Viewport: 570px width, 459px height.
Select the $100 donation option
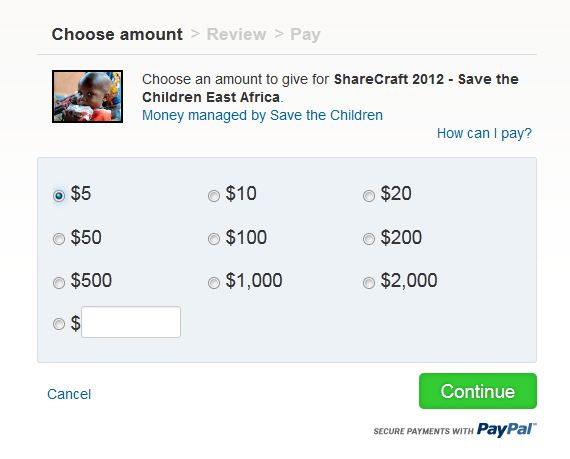[x=214, y=239]
